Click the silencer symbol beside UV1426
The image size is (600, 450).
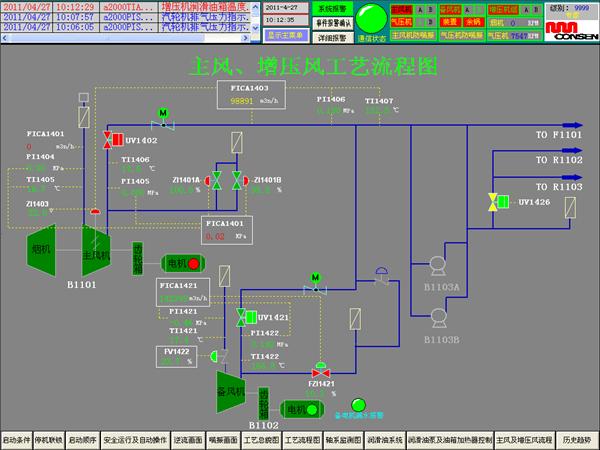(x=570, y=208)
